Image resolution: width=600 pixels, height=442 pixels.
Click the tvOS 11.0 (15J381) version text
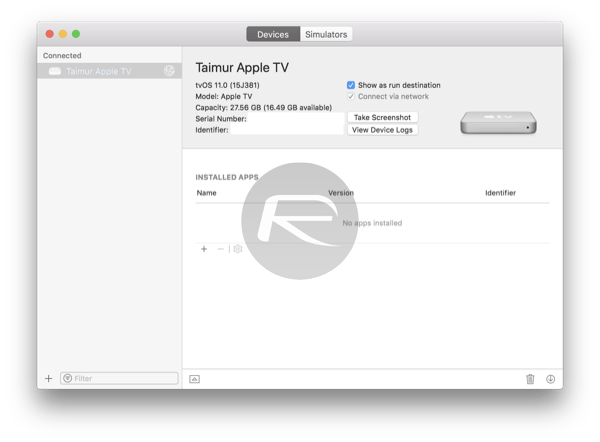point(227,85)
